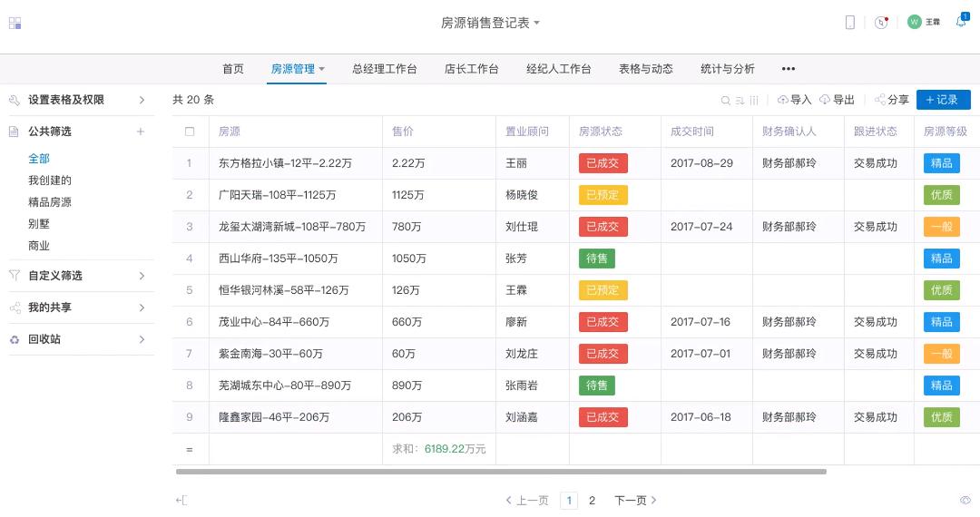Select the 精品房源 filter

[x=50, y=202]
